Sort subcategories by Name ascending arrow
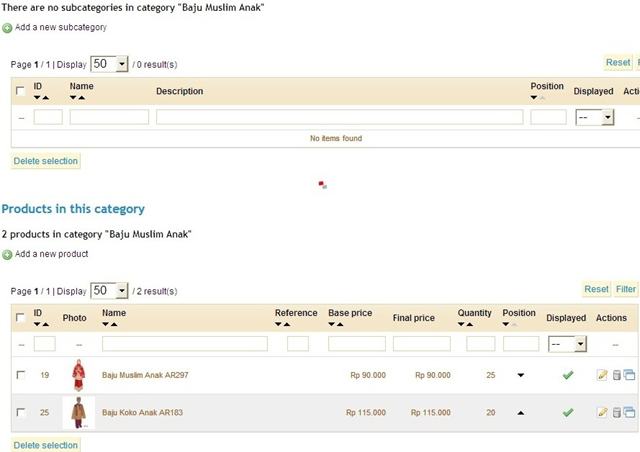 pyautogui.click(x=82, y=98)
